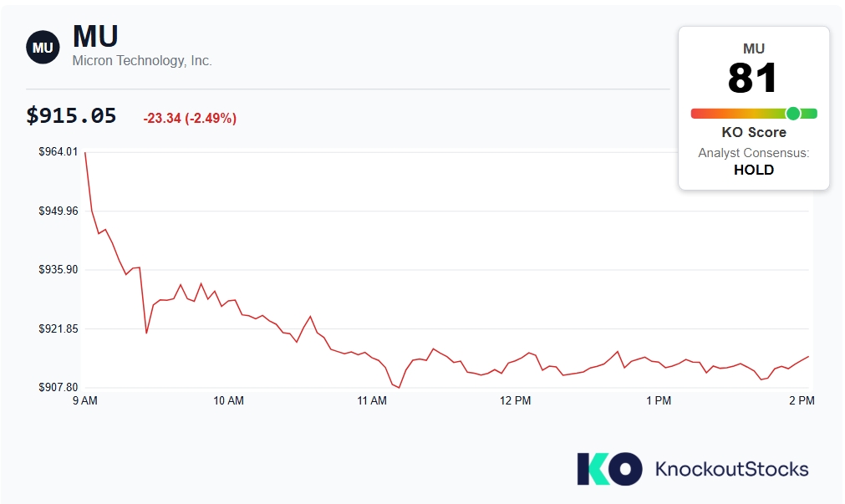Viewport: 845px width, 504px height.
Task: Click the 11 AM x-axis label
Action: [x=372, y=400]
